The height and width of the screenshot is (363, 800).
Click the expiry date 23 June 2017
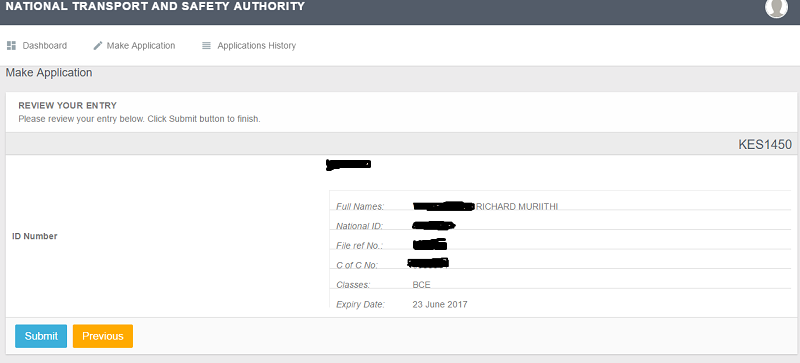[x=440, y=304]
